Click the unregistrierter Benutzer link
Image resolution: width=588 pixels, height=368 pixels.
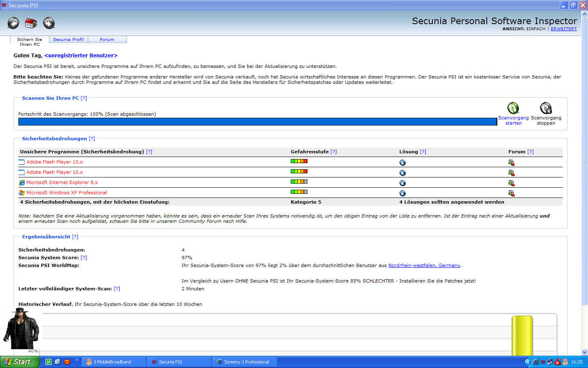(x=81, y=56)
